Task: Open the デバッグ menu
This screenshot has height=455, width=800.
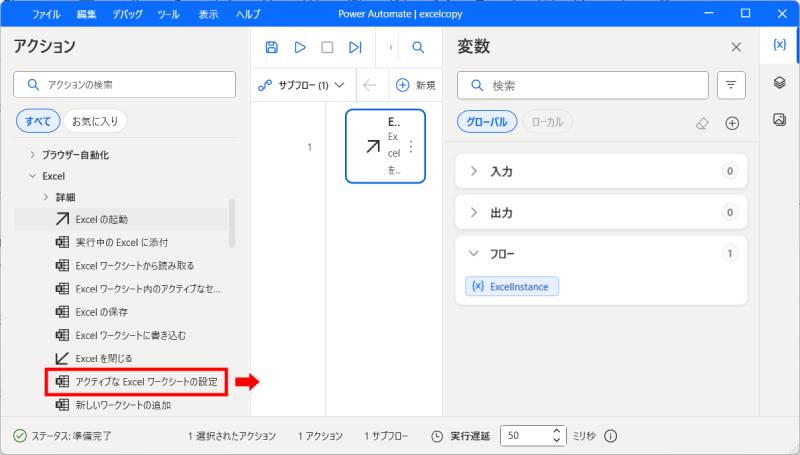Action: 128,14
